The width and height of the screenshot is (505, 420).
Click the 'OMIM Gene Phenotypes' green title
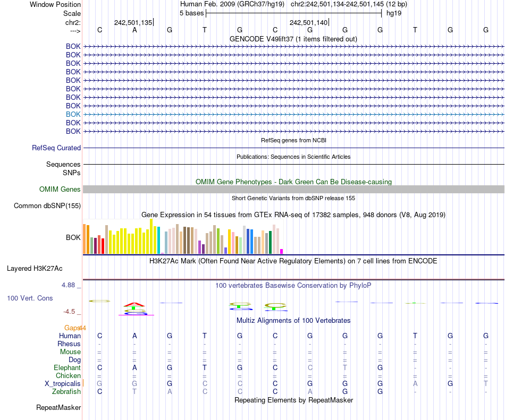coord(293,182)
